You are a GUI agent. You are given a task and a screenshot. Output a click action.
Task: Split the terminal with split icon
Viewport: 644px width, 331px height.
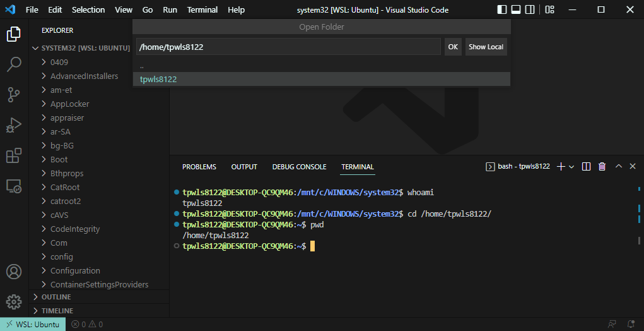(x=587, y=167)
